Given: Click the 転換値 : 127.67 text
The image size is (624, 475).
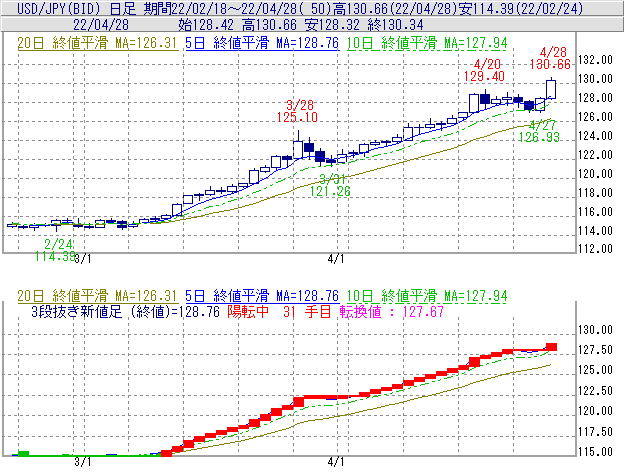Looking at the screenshot, I should pyautogui.click(x=392, y=311).
